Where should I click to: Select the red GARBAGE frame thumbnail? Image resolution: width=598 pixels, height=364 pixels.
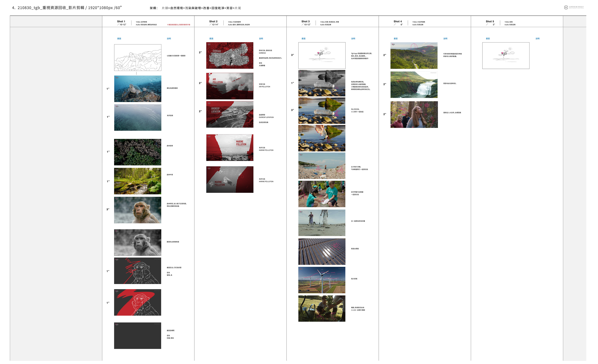coord(230,56)
